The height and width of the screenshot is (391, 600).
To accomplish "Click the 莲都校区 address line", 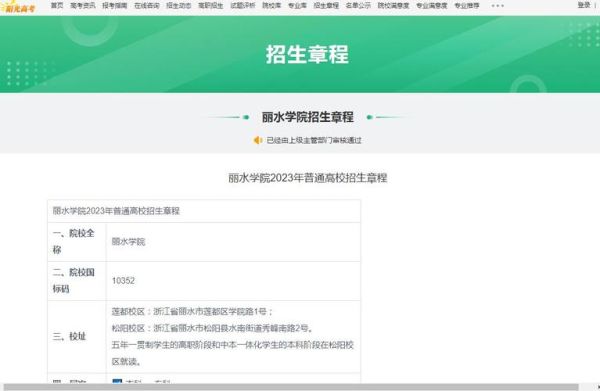I will coord(192,311).
